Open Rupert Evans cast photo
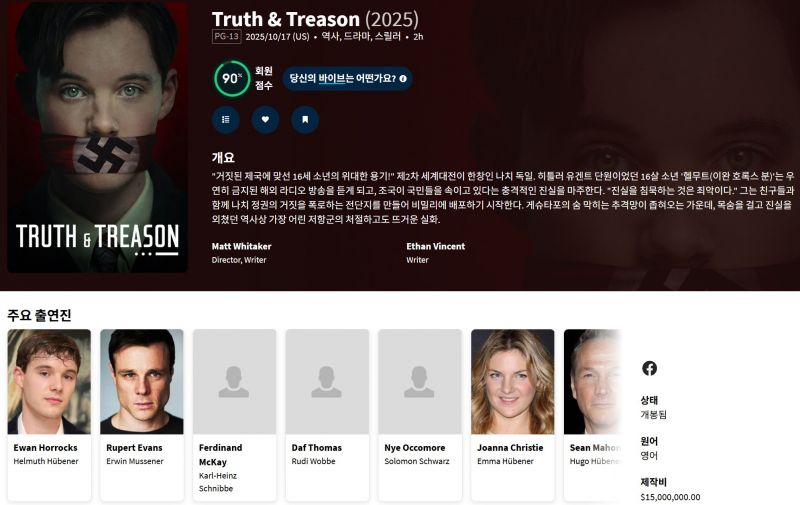This screenshot has width=800, height=505. click(x=142, y=382)
